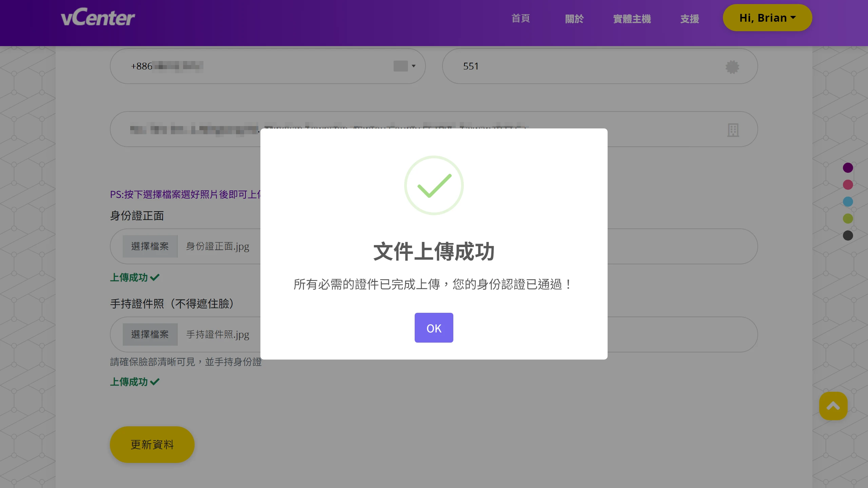This screenshot has width=868, height=488.
Task: Open the country code dropdown next to +886
Action: tap(413, 66)
